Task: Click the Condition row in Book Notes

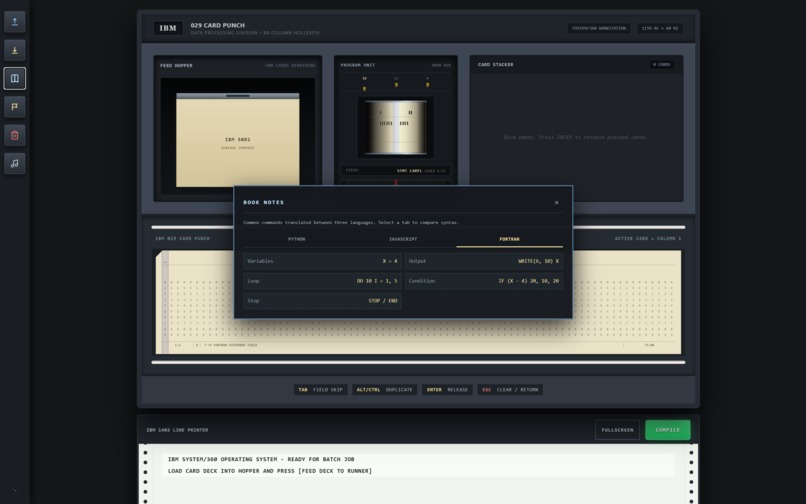Action: tap(484, 281)
